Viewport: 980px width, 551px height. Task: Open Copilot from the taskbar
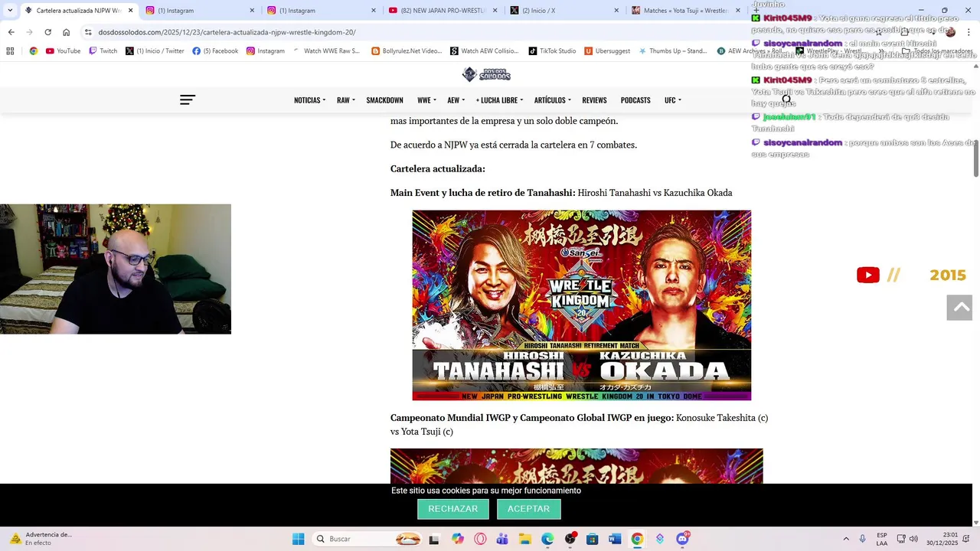tap(458, 539)
